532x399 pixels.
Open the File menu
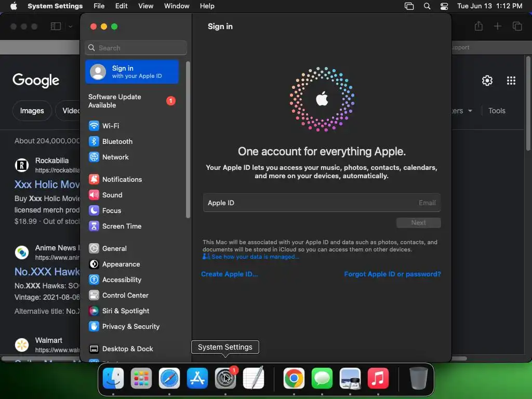click(99, 6)
